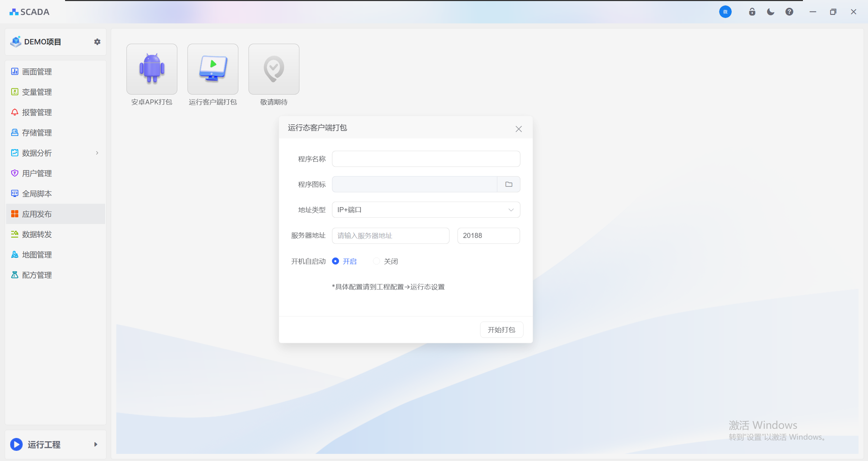Toggle dark mode with the moon icon
868x461 pixels.
[770, 12]
